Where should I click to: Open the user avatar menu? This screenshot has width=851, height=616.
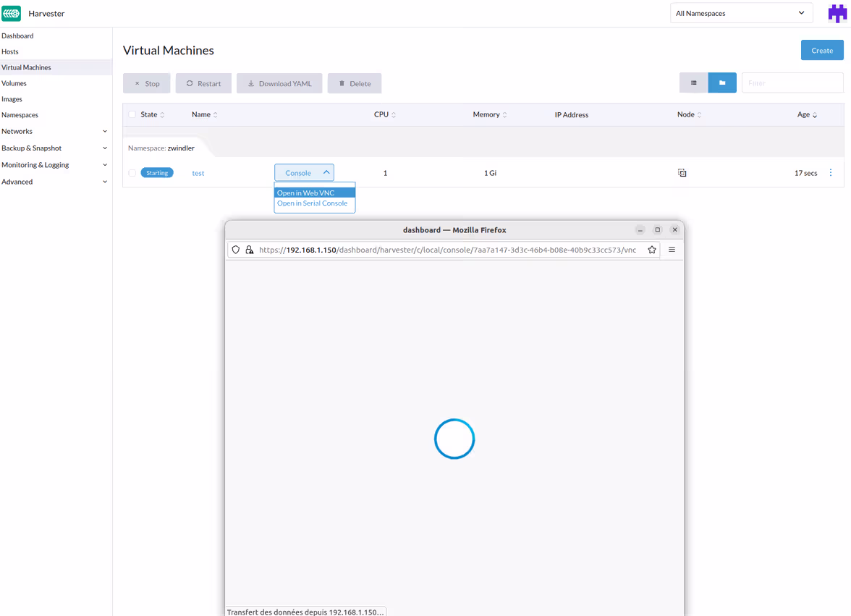click(837, 14)
